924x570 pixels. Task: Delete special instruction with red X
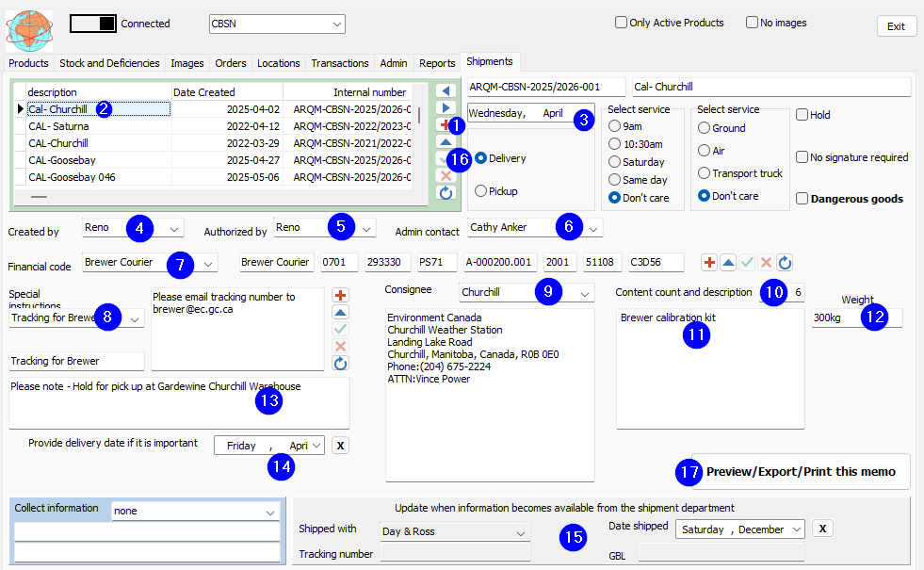click(340, 346)
